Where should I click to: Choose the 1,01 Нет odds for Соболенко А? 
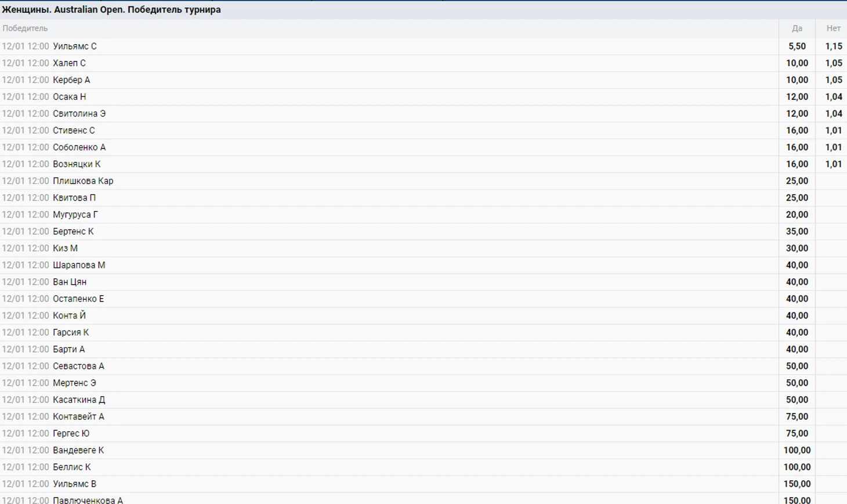pyautogui.click(x=834, y=147)
